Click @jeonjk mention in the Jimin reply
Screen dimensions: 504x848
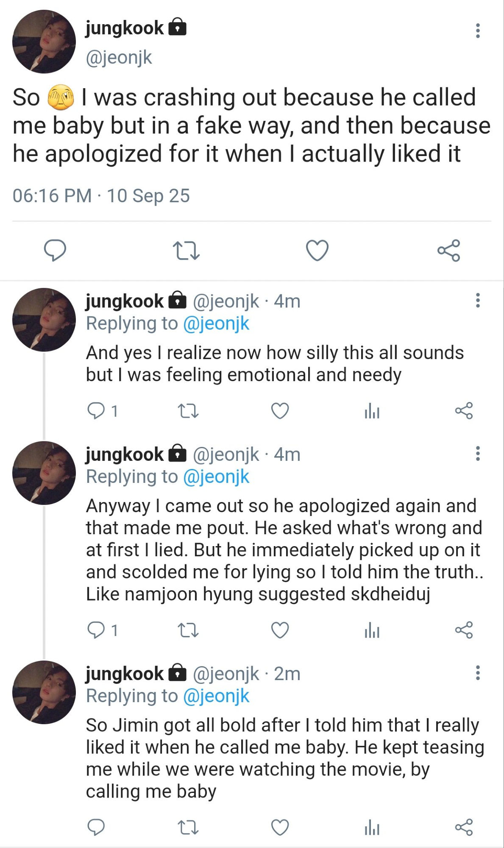pyautogui.click(x=216, y=696)
